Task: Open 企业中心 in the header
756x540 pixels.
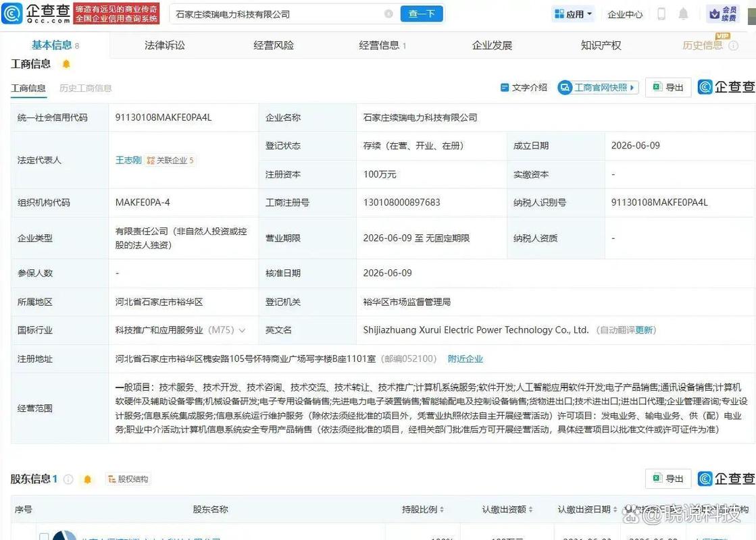Action: (x=625, y=14)
